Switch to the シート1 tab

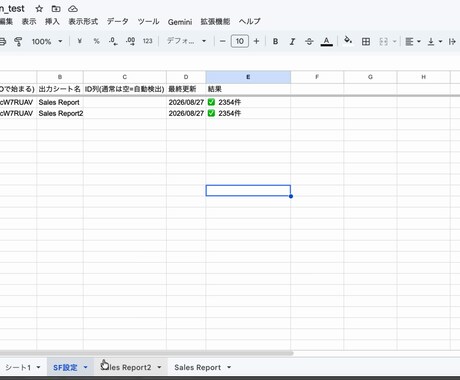click(x=18, y=368)
